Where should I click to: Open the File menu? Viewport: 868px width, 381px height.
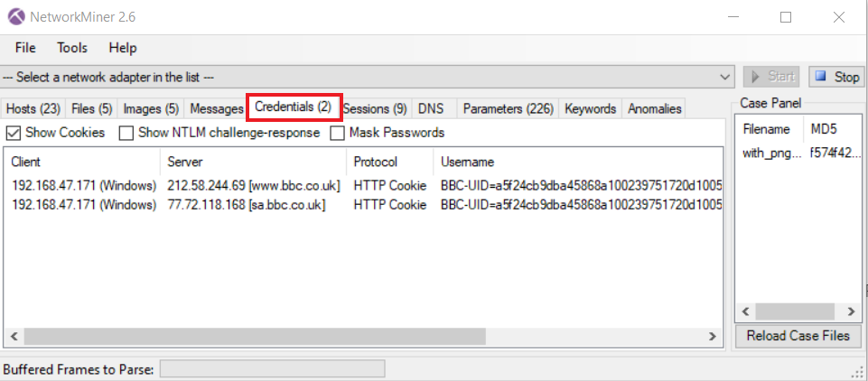tap(25, 48)
